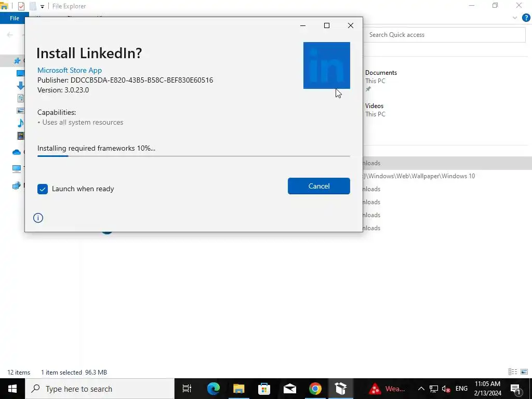Launch Microsoft Edge from taskbar
Screen dimensions: 532x399
[x=214, y=389]
